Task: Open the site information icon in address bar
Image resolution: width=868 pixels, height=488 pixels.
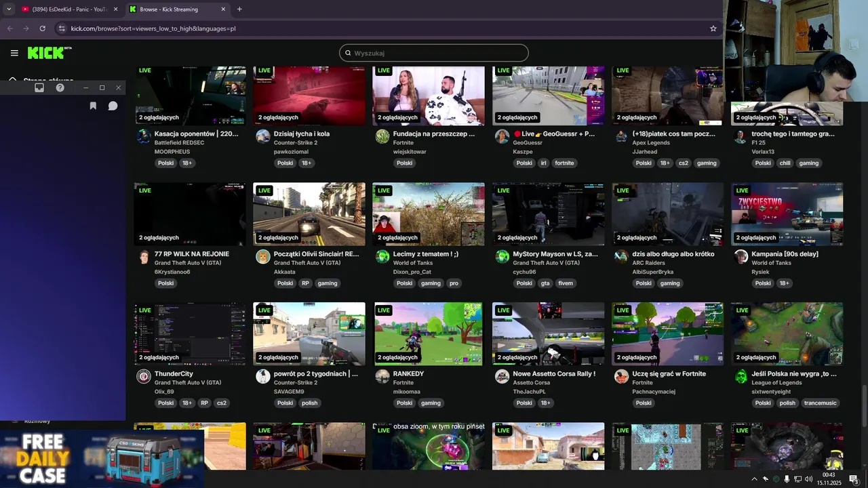Action: (x=62, y=28)
